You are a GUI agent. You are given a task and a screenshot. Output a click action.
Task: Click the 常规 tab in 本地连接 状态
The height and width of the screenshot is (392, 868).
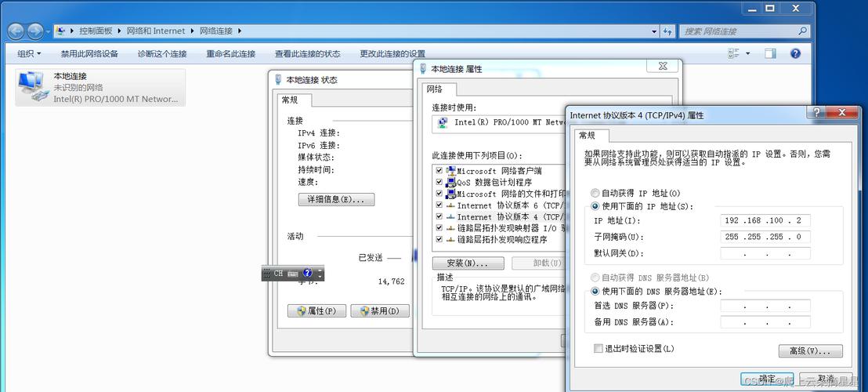(295, 100)
